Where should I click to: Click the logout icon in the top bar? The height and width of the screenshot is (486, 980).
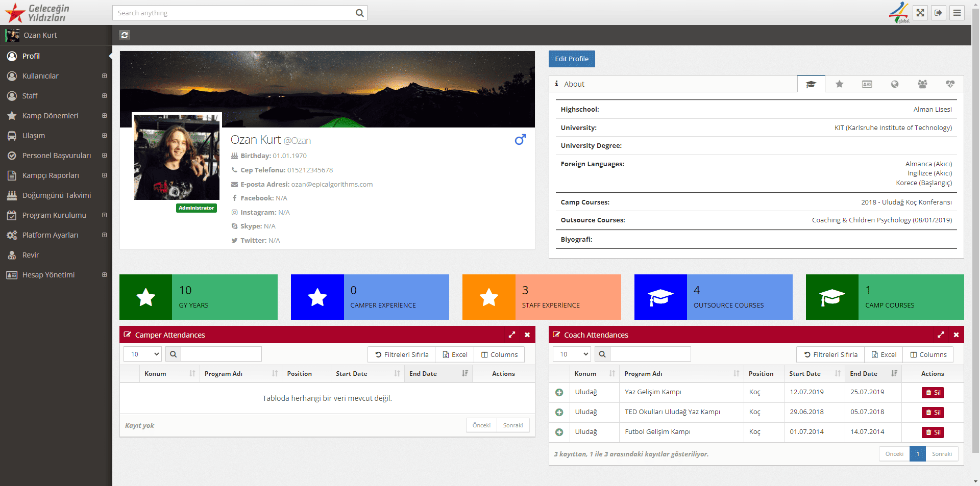[x=939, y=13]
